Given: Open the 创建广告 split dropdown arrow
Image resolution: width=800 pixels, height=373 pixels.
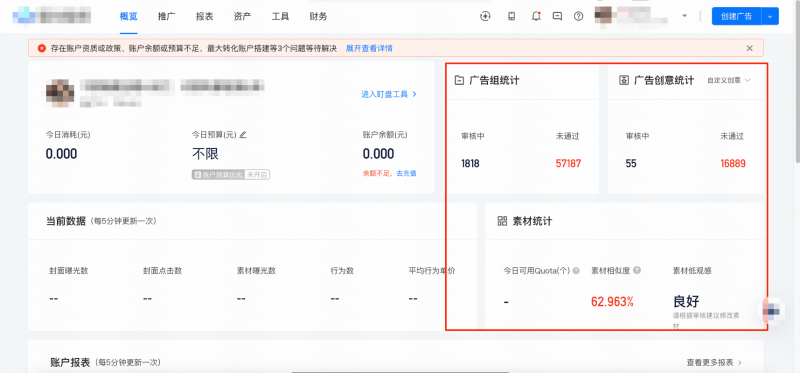Looking at the screenshot, I should 770,16.
